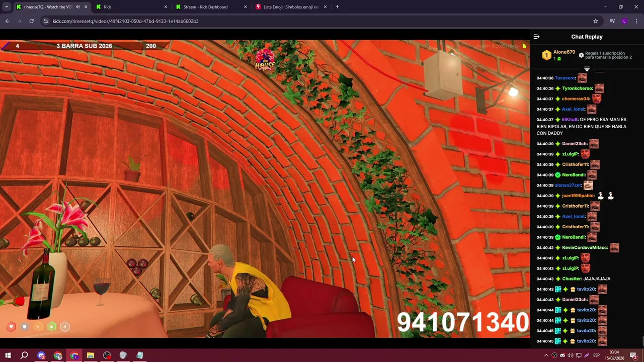Click juan1995pablo username in chat

[578, 196]
